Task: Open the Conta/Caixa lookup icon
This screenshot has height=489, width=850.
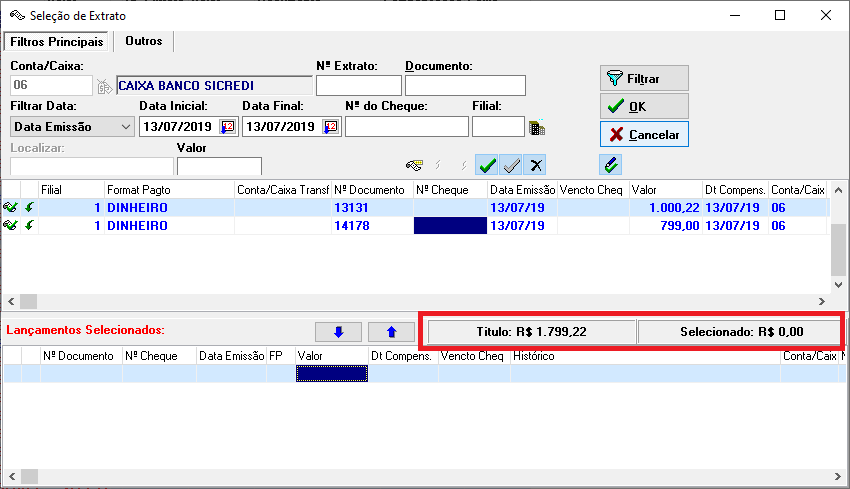Action: click(x=105, y=86)
